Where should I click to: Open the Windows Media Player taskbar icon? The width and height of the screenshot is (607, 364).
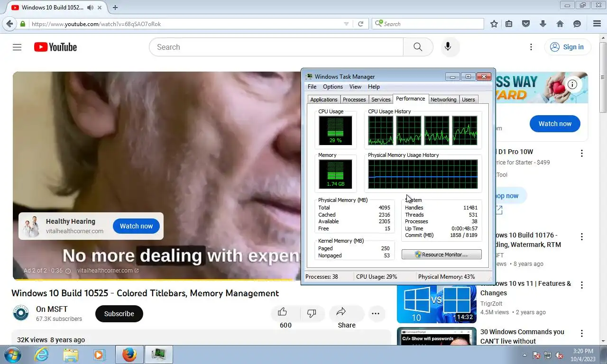(99, 355)
